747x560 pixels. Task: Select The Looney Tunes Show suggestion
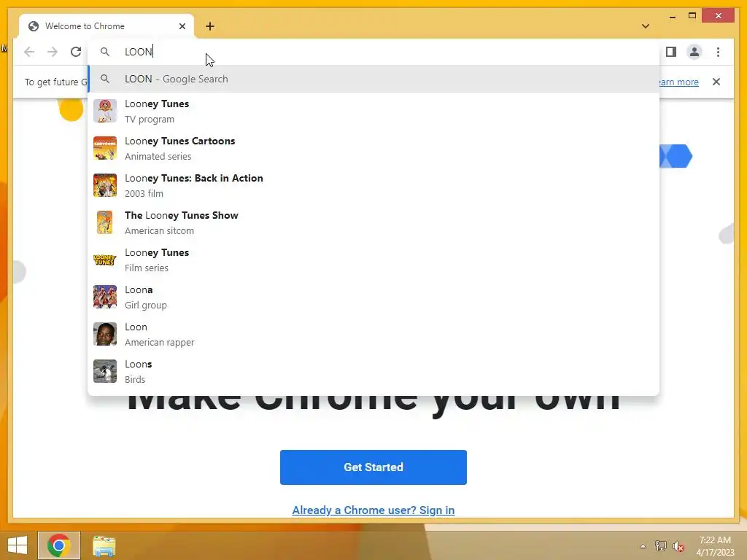(x=374, y=222)
